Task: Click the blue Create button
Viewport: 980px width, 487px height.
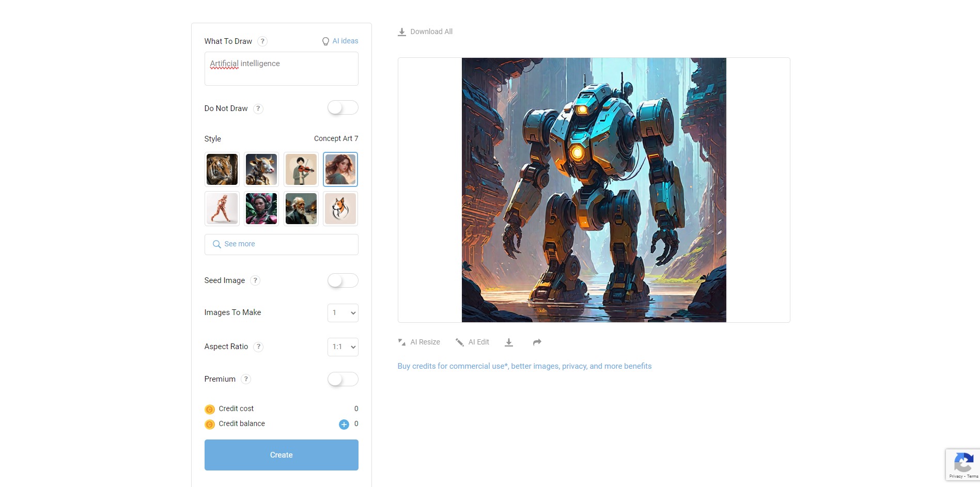Action: [x=282, y=455]
